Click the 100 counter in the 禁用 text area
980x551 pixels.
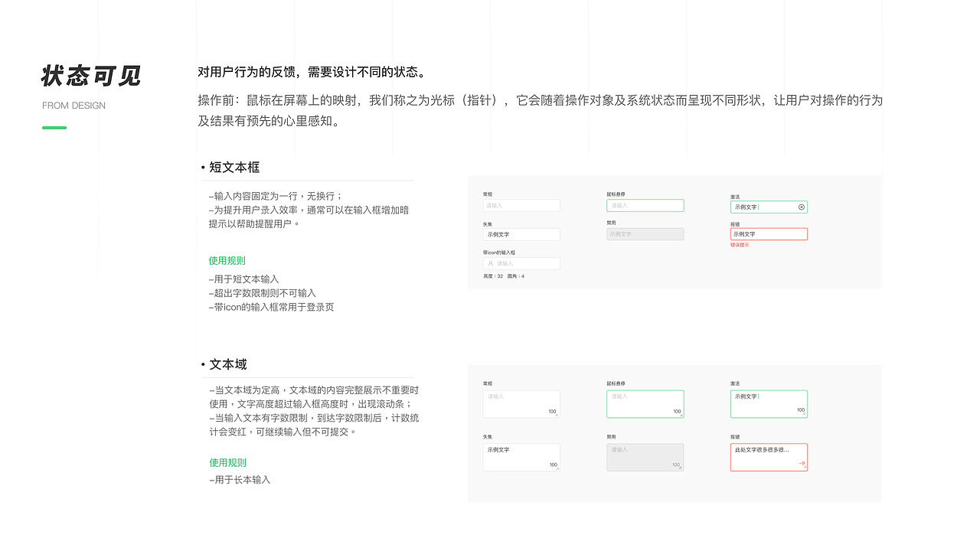(x=676, y=465)
